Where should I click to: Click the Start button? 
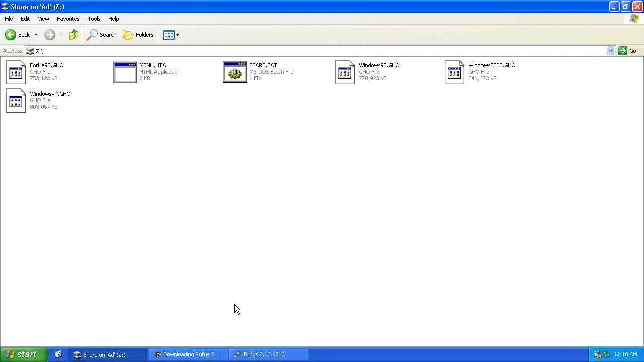pyautogui.click(x=24, y=354)
